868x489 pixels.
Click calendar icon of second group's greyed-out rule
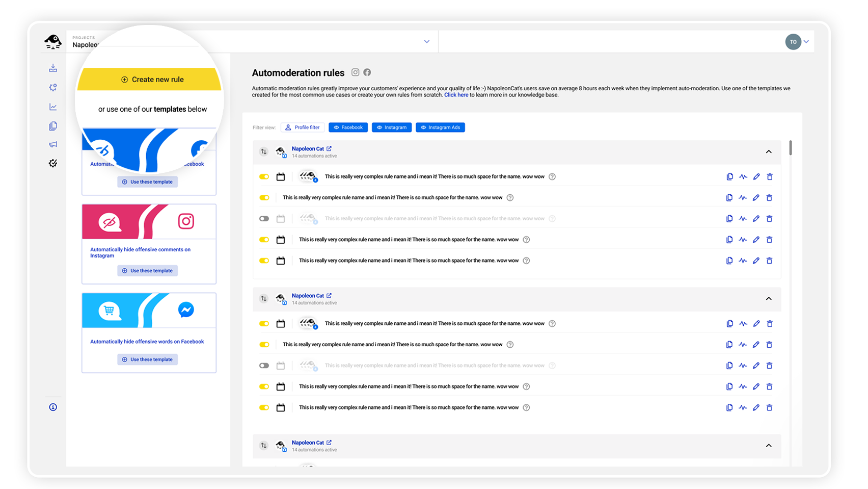click(281, 366)
